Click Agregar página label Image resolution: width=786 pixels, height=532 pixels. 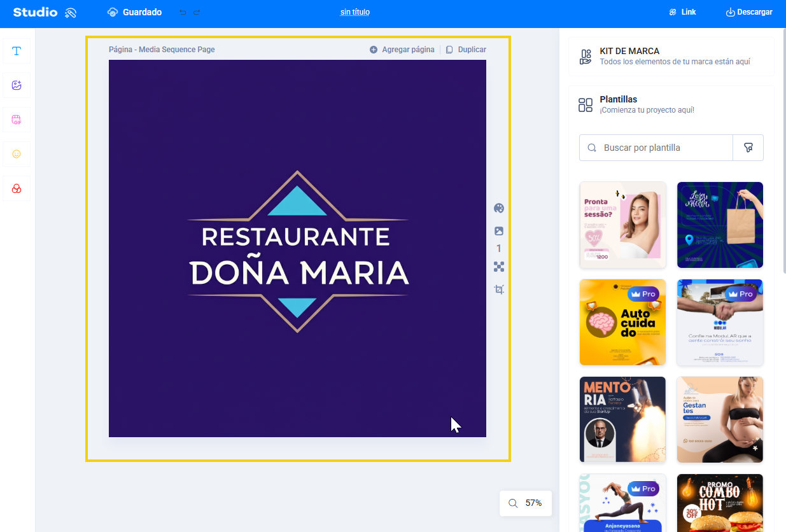tap(408, 50)
